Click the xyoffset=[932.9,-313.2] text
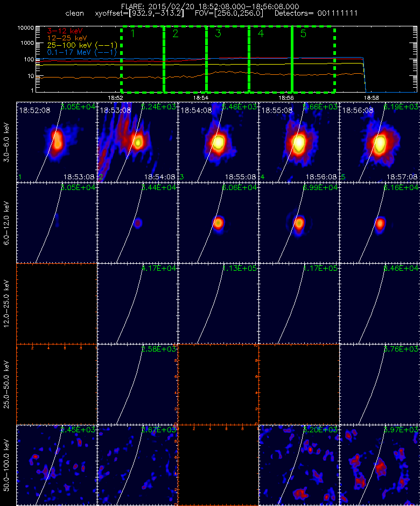 click(x=139, y=13)
